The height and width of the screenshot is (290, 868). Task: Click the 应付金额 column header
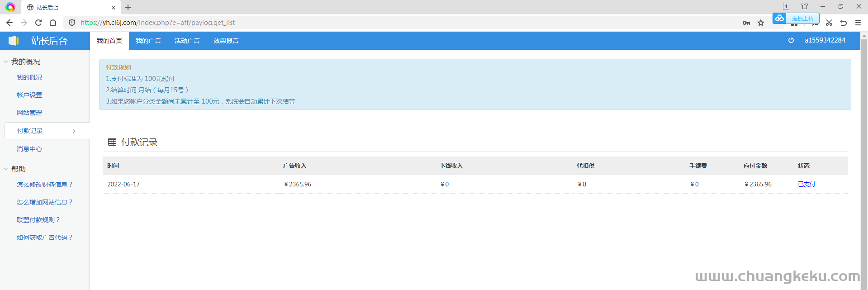755,166
